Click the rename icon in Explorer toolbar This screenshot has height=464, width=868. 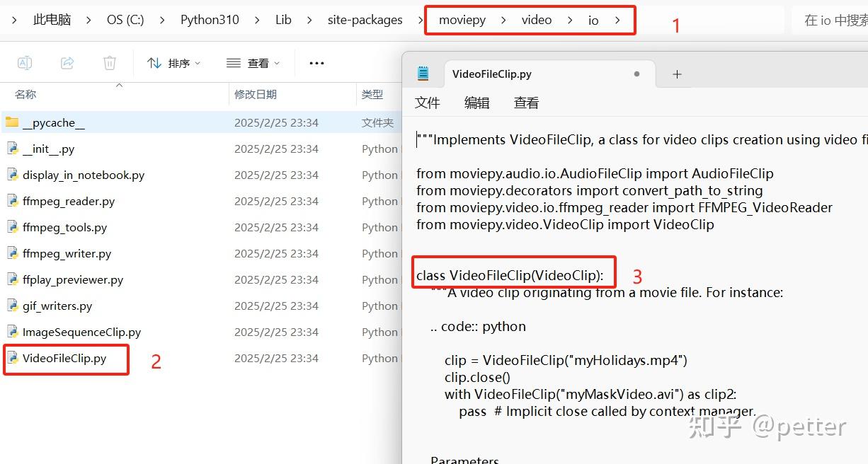tap(24, 63)
